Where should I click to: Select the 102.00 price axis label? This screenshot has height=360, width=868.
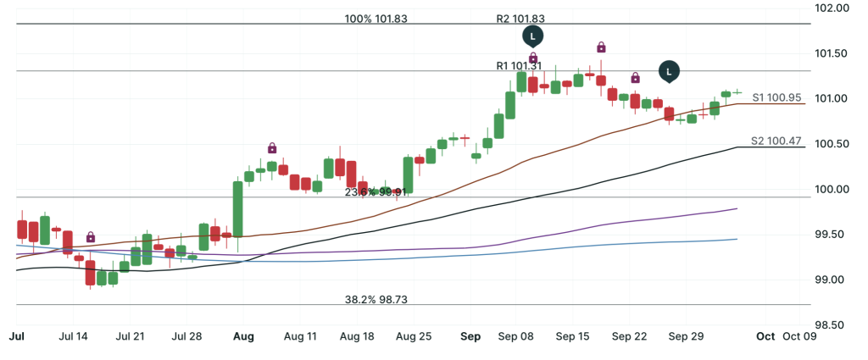click(x=831, y=8)
